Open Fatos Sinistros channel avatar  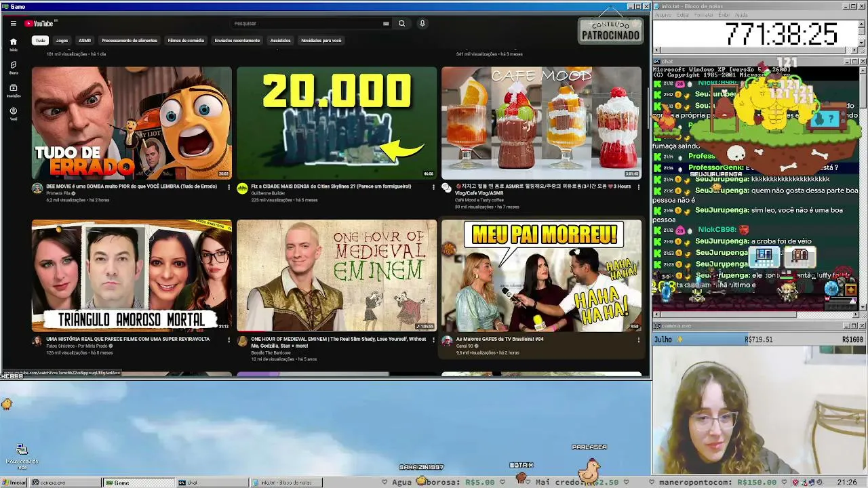[37, 341]
